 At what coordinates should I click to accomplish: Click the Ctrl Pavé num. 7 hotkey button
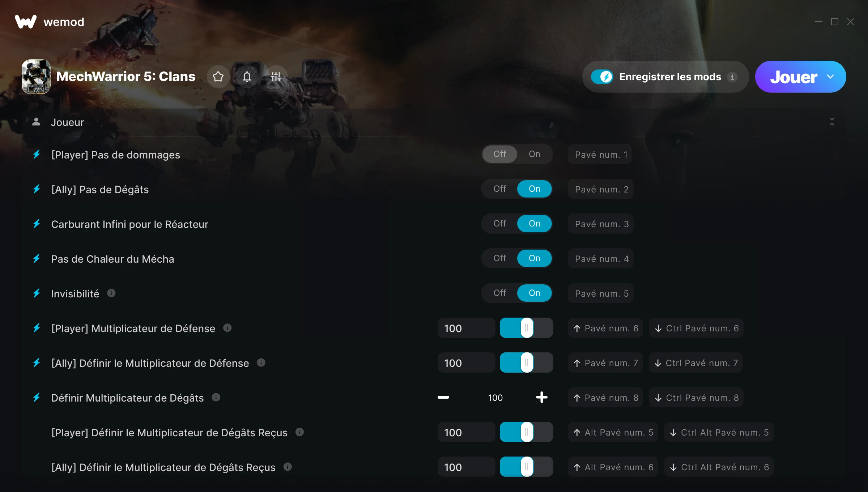pyautogui.click(x=696, y=363)
